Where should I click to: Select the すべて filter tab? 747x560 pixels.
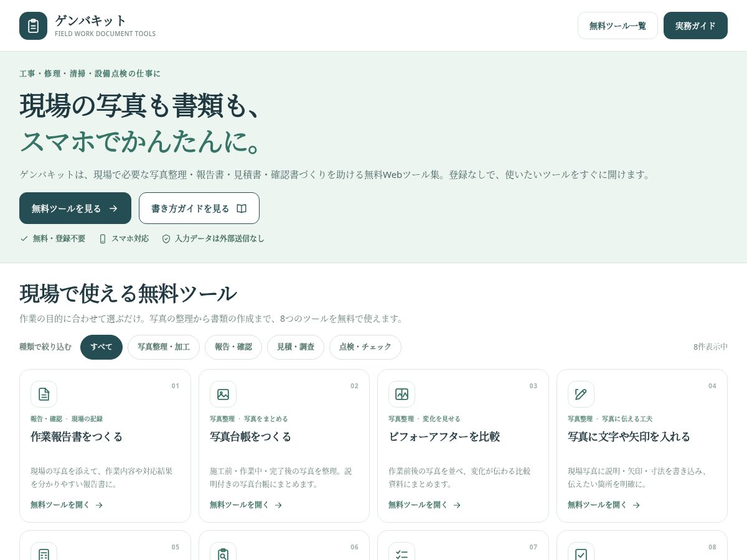[x=101, y=347]
